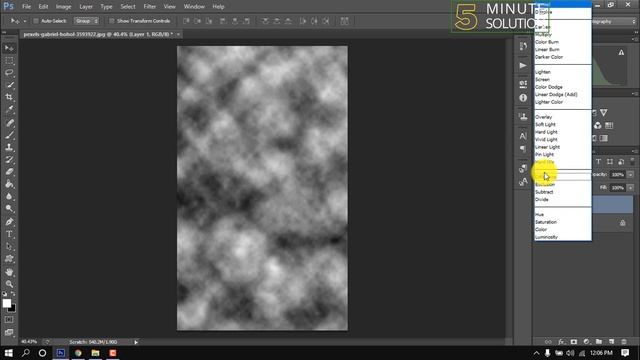Click the Delete layer trash icon
Screen dimensions: 640x360
[624, 342]
